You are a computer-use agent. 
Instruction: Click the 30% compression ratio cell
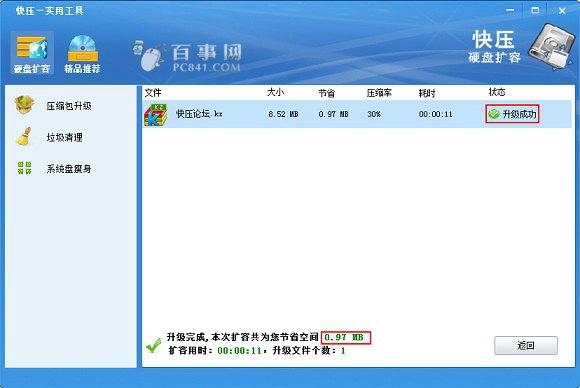click(x=374, y=114)
